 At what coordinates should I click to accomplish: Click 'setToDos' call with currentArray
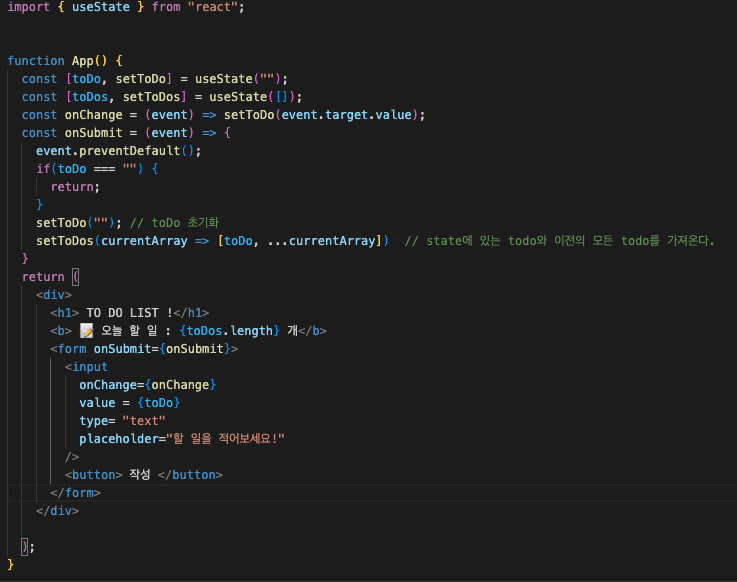coord(65,241)
